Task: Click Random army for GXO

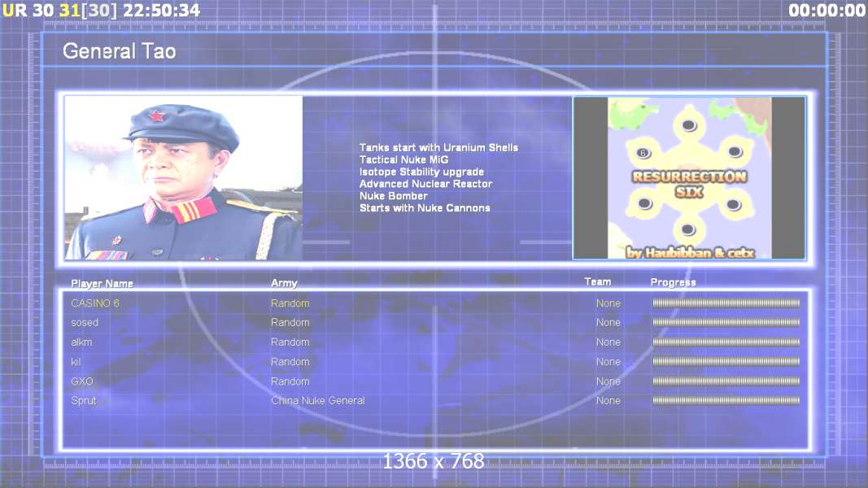Action: point(290,381)
